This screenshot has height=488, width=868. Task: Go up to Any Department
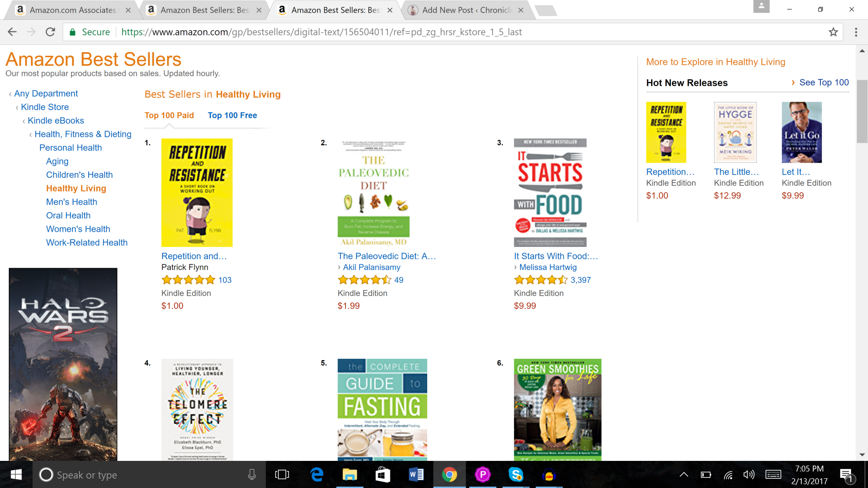coord(46,93)
